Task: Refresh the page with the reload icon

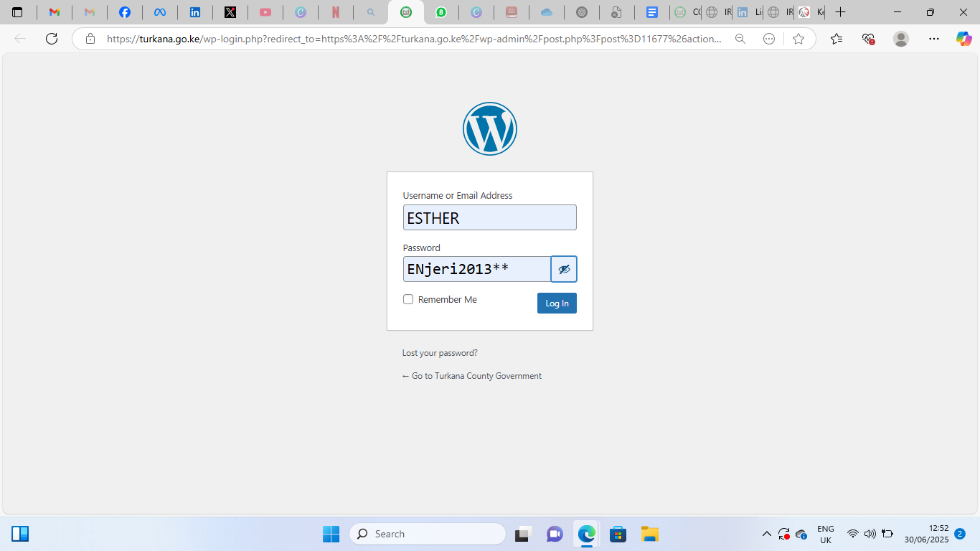Action: click(52, 39)
